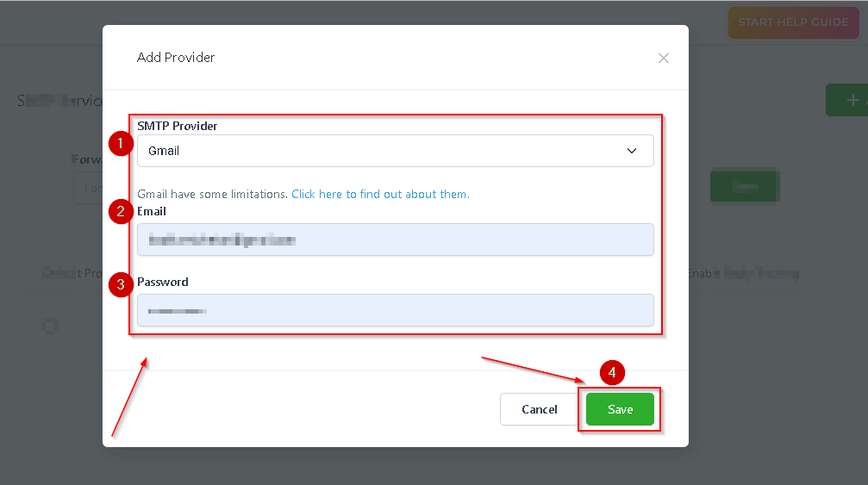
Task: Click the Password field label
Action: [163, 282]
